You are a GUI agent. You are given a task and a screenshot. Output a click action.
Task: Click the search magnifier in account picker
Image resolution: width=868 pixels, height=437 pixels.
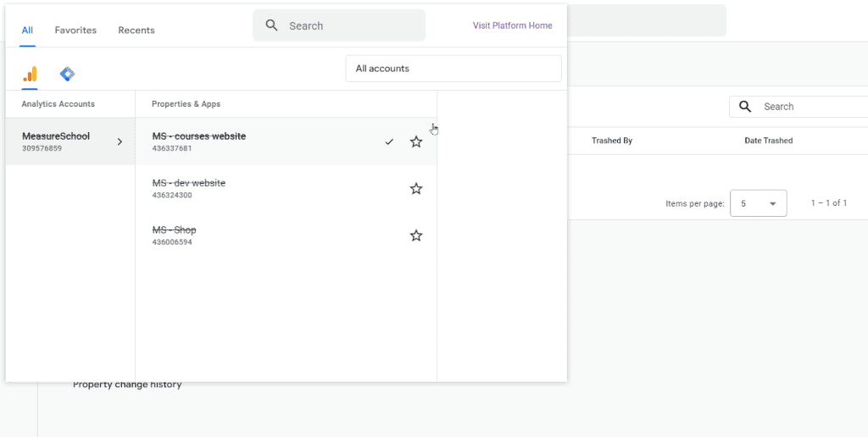(x=271, y=25)
